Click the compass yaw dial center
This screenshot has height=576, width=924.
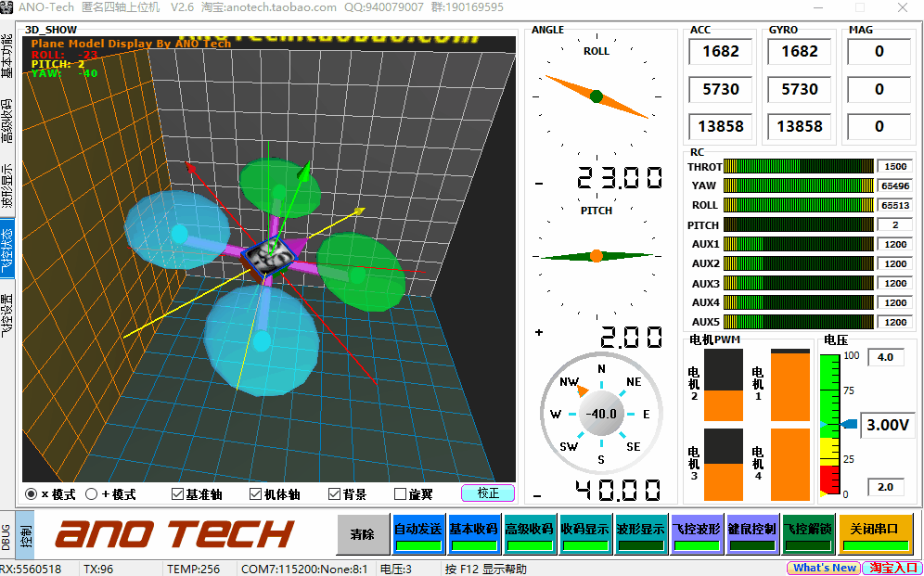601,414
